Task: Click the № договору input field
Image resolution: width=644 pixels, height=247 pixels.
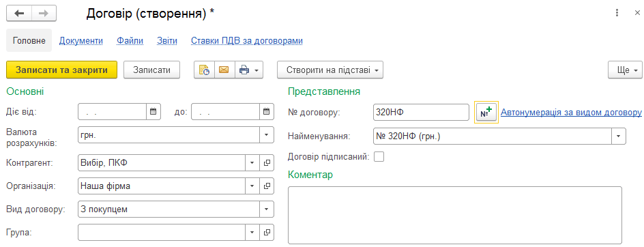Action: pos(421,112)
